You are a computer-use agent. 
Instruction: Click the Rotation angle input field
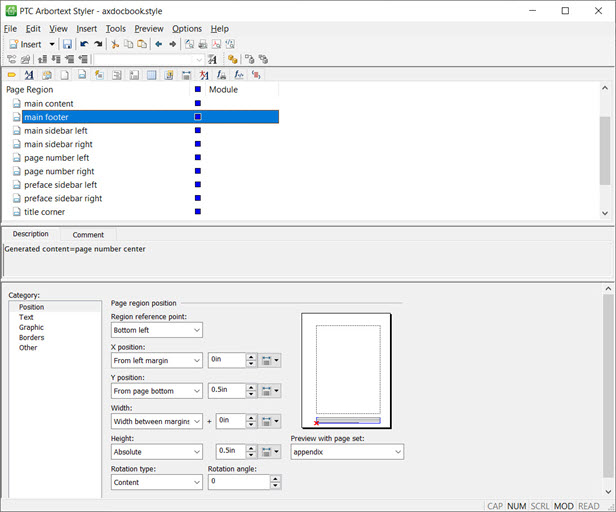point(240,482)
